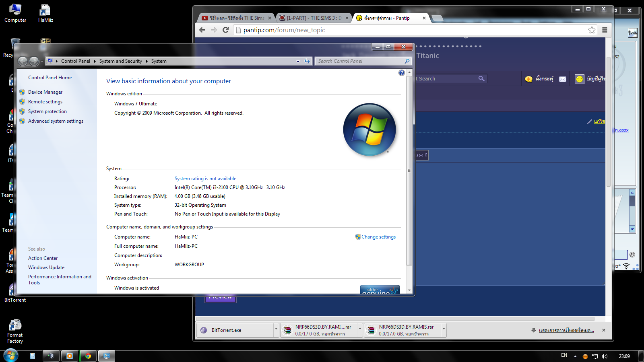Click the scroll down arrow in System window
Screen dimensions: 644x362
[409, 290]
